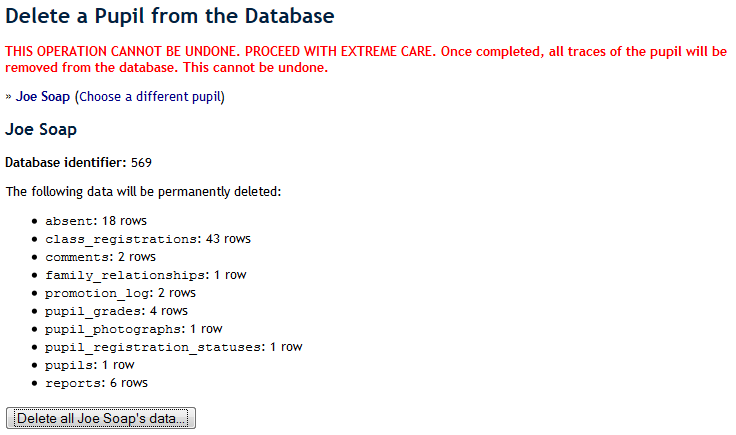Select the Joe Soap section heading
The width and height of the screenshot is (736, 435).
pos(41,130)
